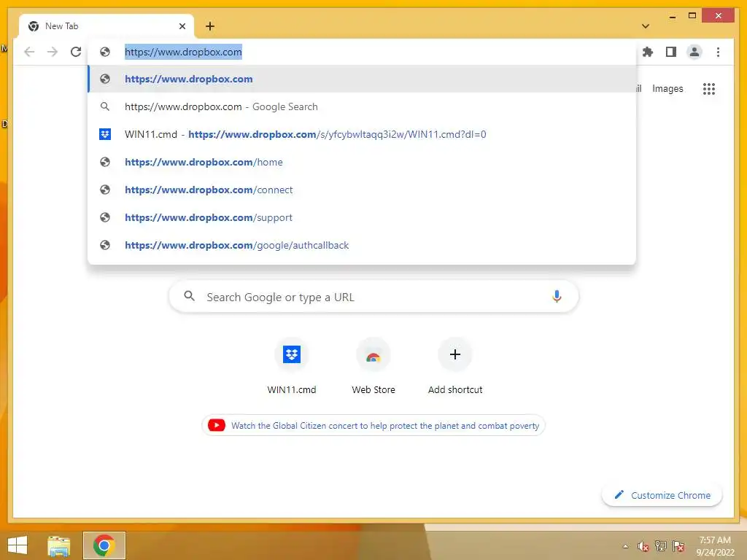Open the taskbar clock showing 7:57 AM
Viewport: 747px width, 560px height.
tap(715, 545)
